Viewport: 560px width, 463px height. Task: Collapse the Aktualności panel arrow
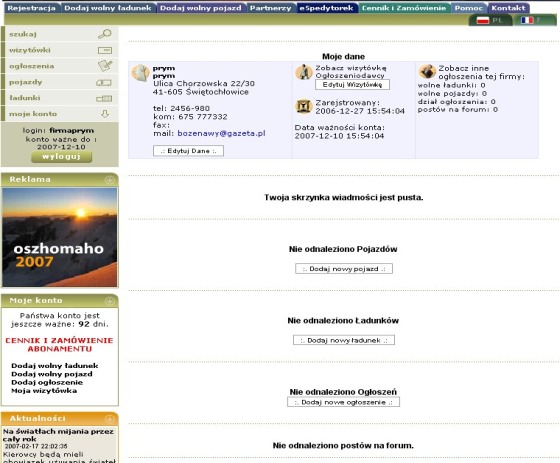pyautogui.click(x=110, y=419)
